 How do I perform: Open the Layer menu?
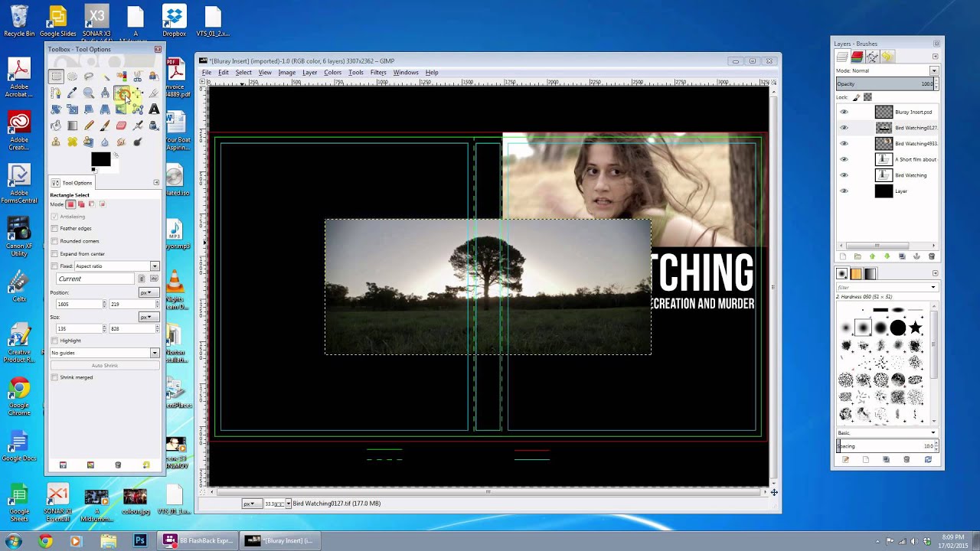pyautogui.click(x=309, y=73)
